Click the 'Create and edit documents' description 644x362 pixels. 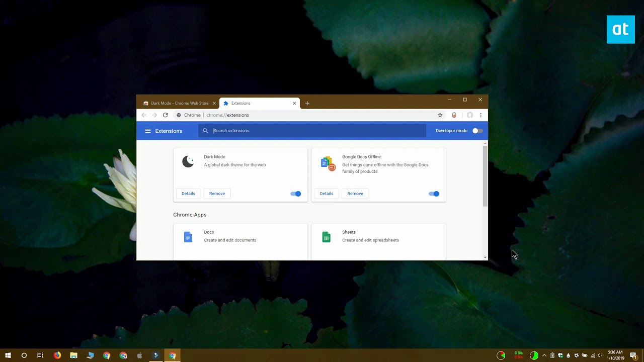[230, 240]
